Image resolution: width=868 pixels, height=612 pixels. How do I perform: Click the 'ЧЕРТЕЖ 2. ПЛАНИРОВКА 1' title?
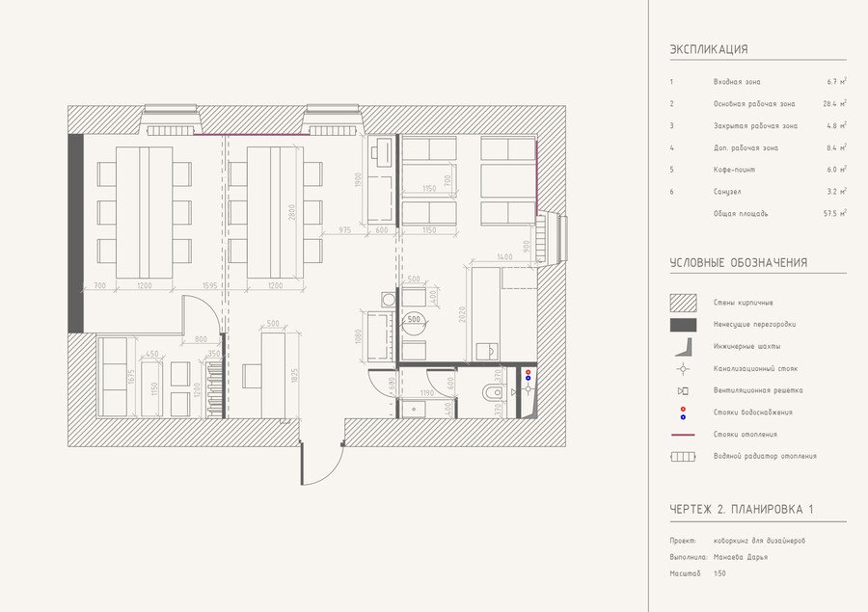click(x=742, y=510)
